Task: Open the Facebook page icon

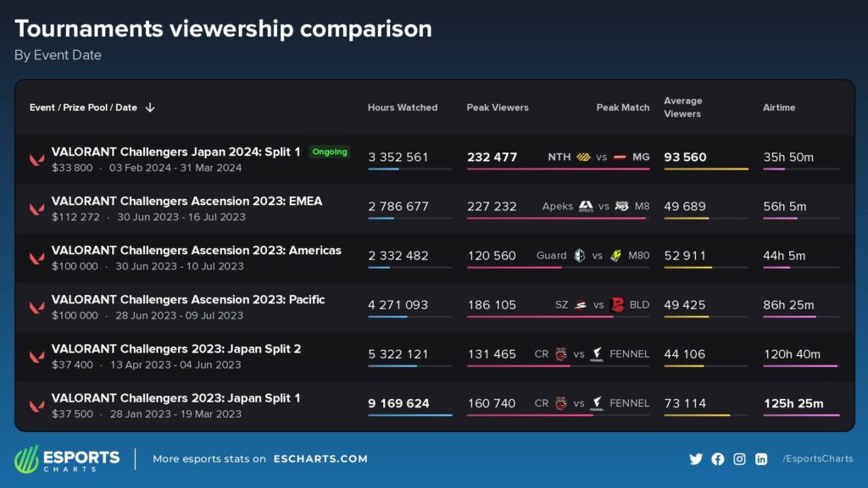Action: 718,458
